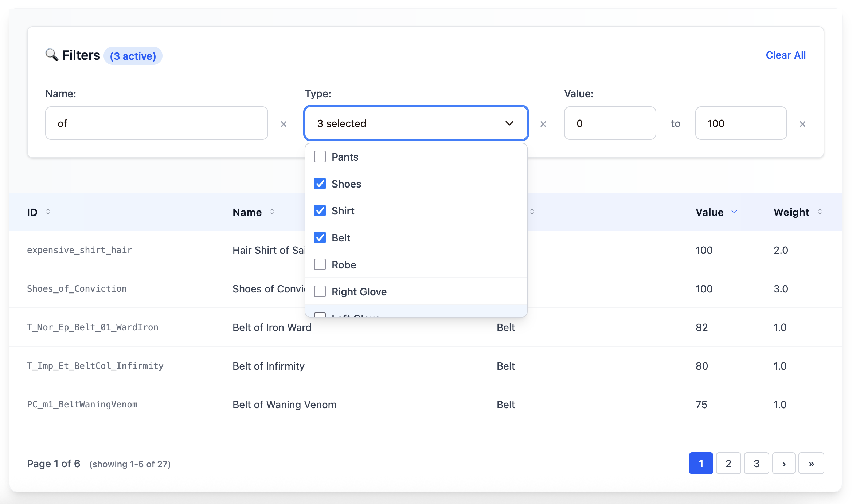Uncheck the Shoes type checkbox

(x=320, y=184)
